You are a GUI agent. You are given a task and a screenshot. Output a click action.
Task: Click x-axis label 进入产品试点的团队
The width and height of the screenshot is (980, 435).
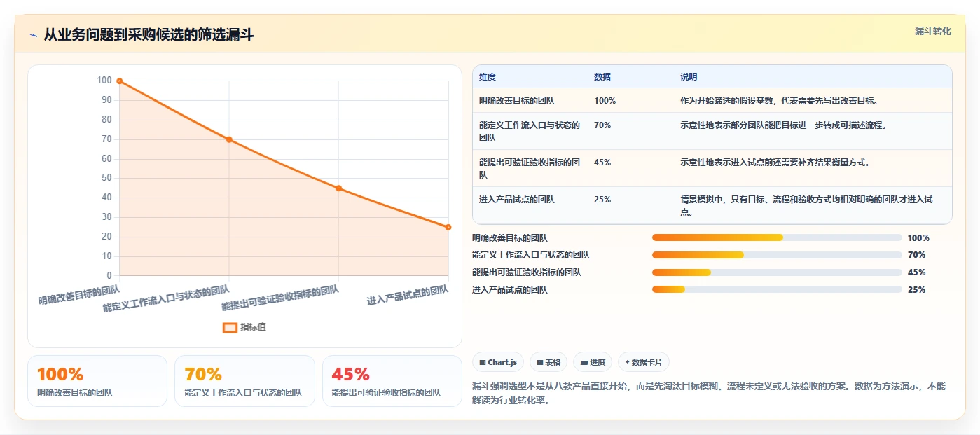click(408, 295)
